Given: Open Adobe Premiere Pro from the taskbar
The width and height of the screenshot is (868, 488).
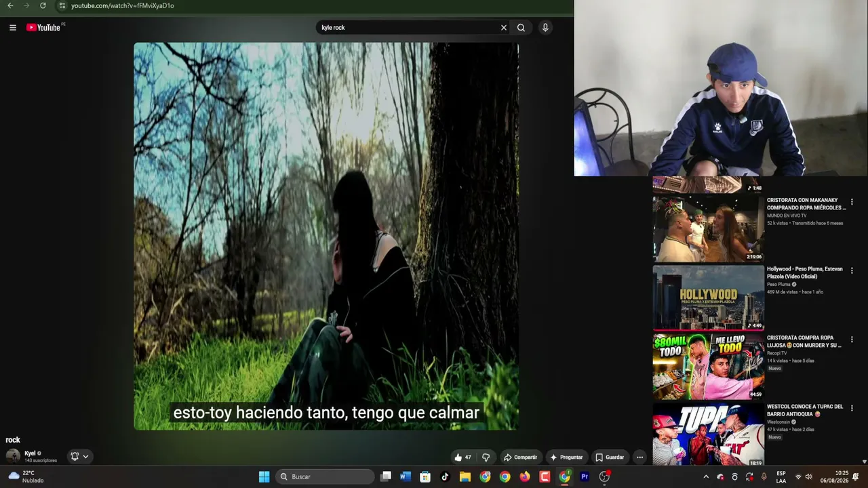Looking at the screenshot, I should click(585, 476).
